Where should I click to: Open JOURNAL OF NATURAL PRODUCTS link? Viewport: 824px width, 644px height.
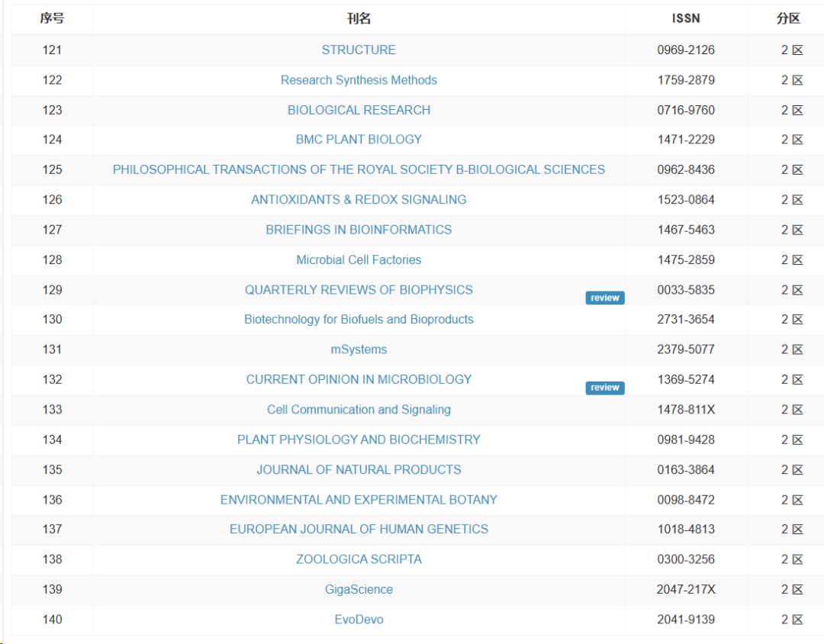tap(359, 469)
